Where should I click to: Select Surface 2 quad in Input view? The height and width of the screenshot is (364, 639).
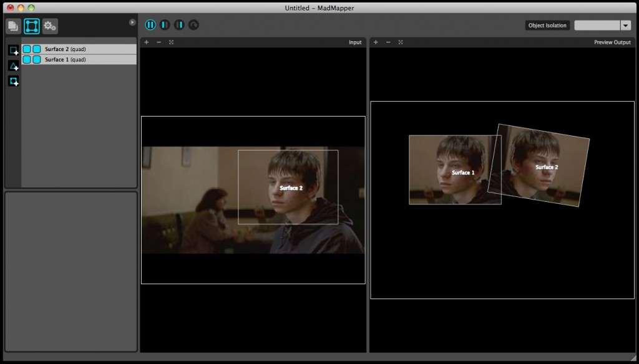pyautogui.click(x=288, y=187)
